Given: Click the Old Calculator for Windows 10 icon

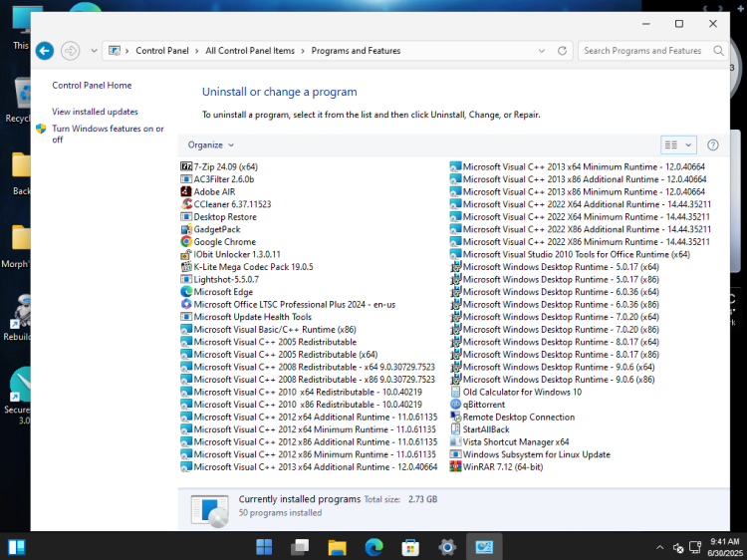Looking at the screenshot, I should (x=455, y=392).
